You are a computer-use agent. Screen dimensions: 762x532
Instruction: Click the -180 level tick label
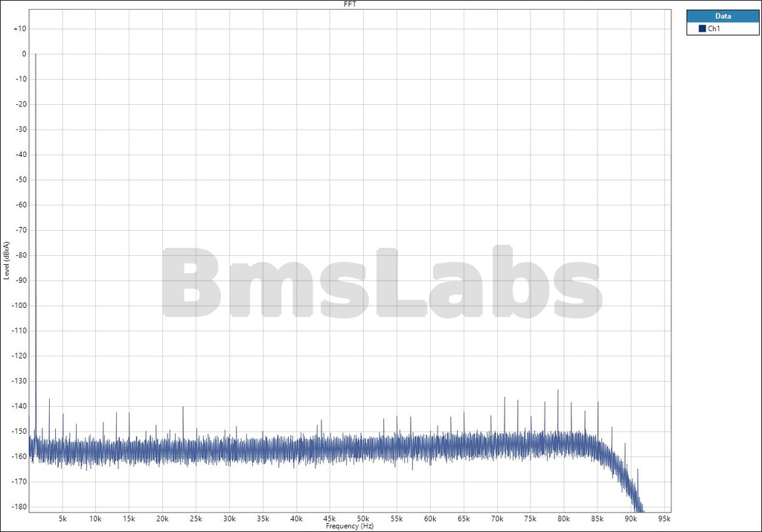19,506
